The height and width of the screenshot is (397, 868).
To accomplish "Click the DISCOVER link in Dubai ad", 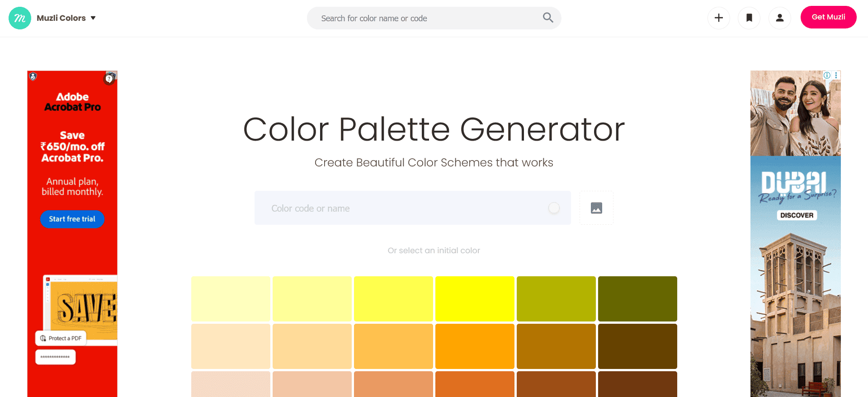I will click(x=796, y=215).
